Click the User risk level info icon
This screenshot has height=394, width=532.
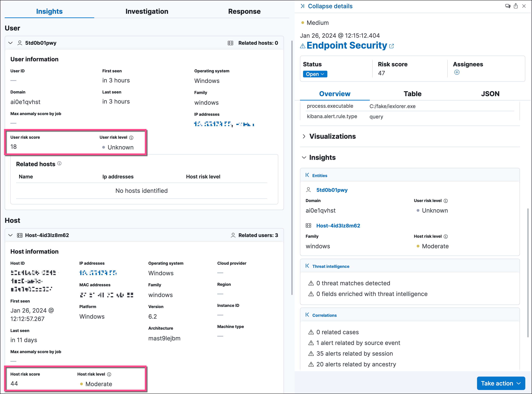[x=131, y=138]
